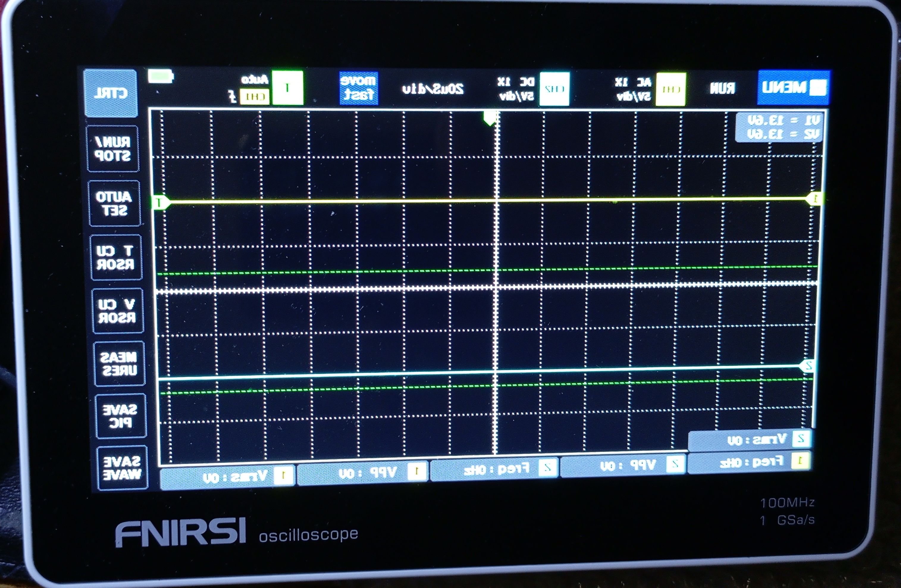Toggle the move fast speed button
Screen dimensions: 901x588
coord(358,88)
